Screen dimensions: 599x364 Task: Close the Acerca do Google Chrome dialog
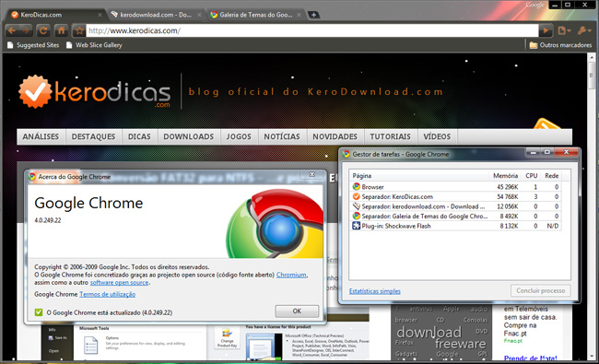pos(312,174)
